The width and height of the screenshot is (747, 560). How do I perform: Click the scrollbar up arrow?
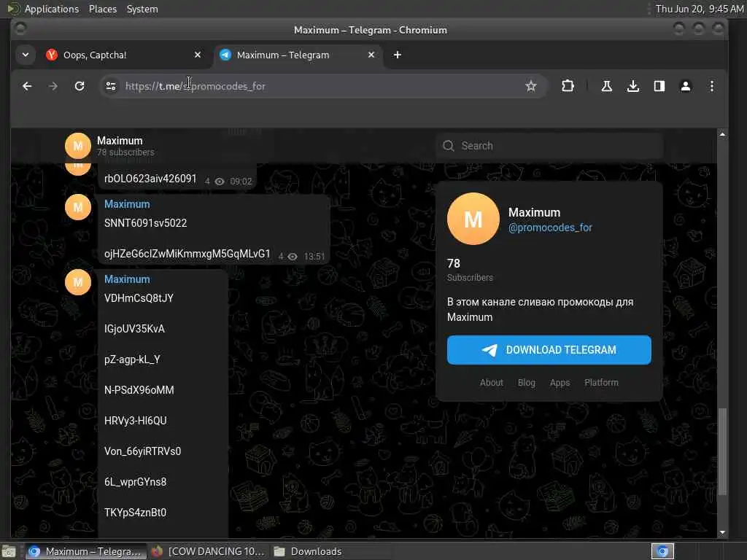(722, 134)
